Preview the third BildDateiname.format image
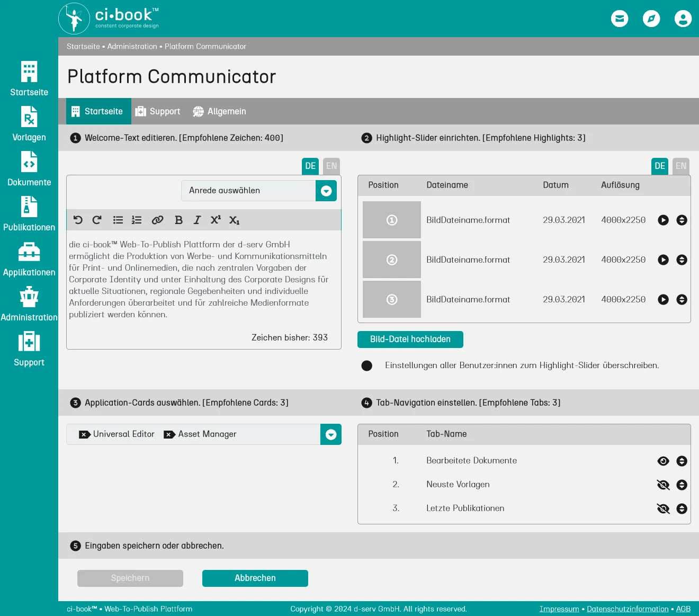This screenshot has width=699, height=616. [663, 299]
